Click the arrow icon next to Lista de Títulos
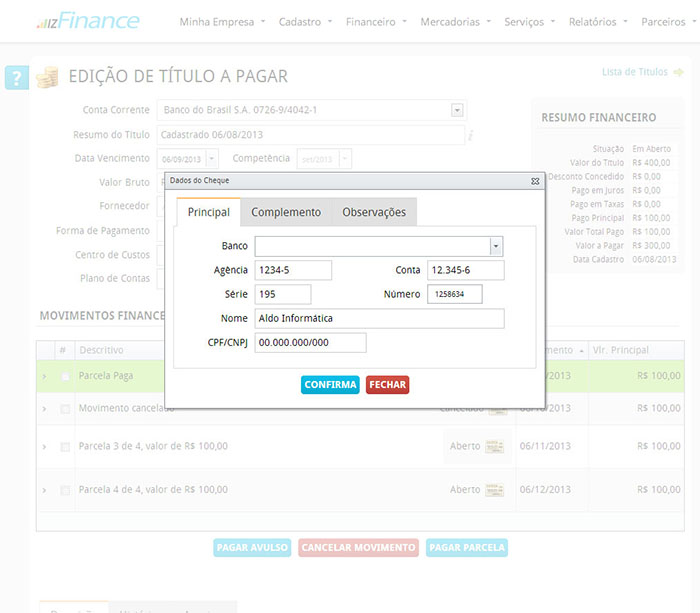The height and width of the screenshot is (613, 700). pyautogui.click(x=679, y=72)
